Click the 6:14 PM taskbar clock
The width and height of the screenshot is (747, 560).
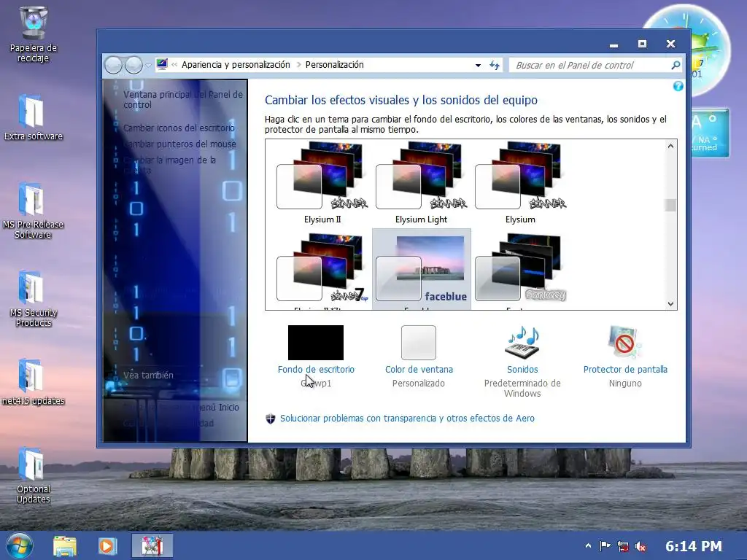pyautogui.click(x=693, y=546)
